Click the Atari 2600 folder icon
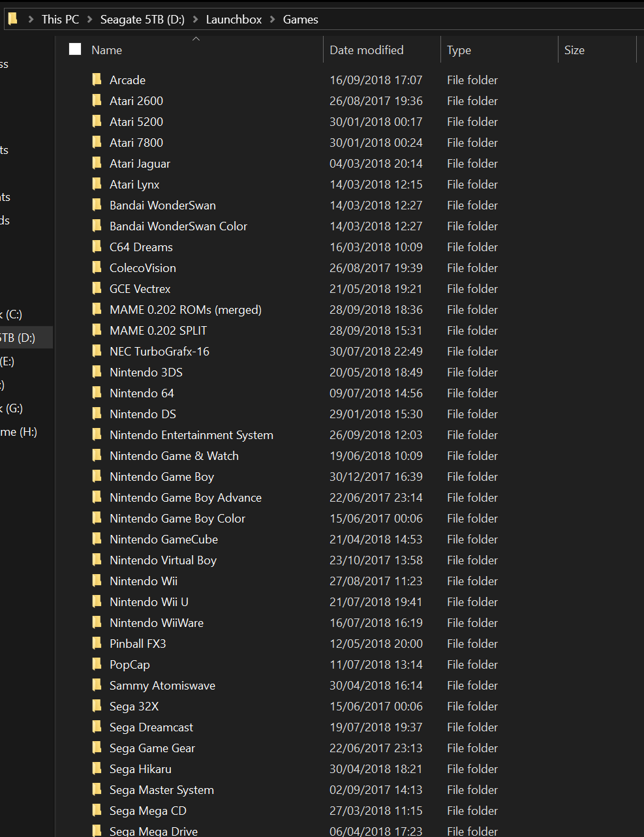644x837 pixels. pos(97,100)
